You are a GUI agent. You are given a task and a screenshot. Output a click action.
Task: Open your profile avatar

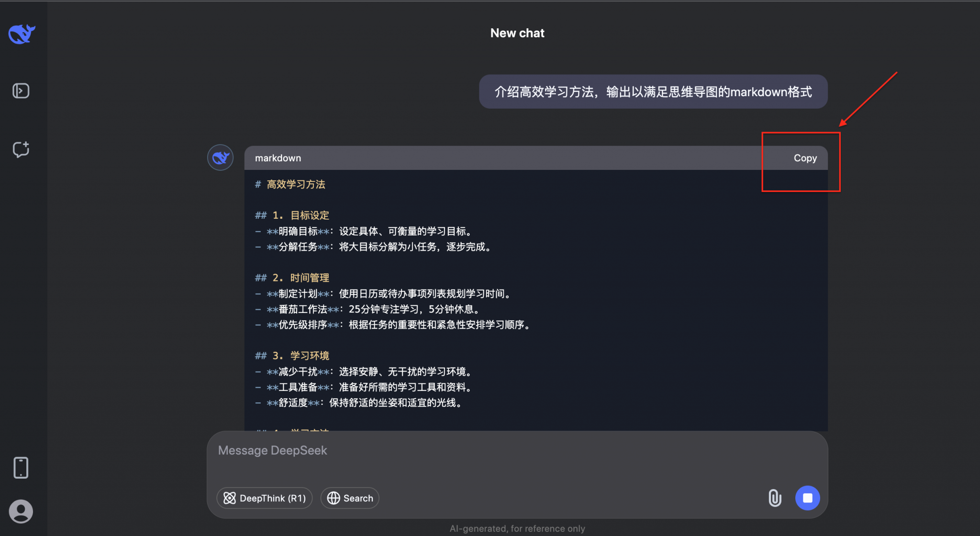coord(21,511)
